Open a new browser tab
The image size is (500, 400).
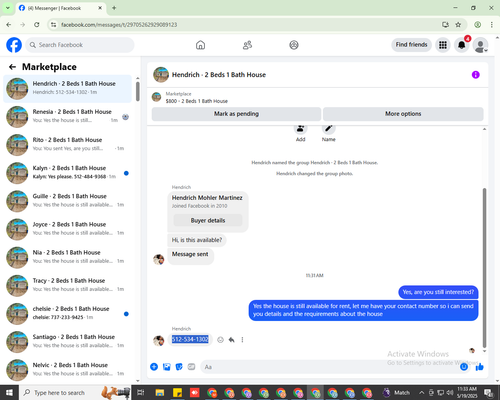114,8
